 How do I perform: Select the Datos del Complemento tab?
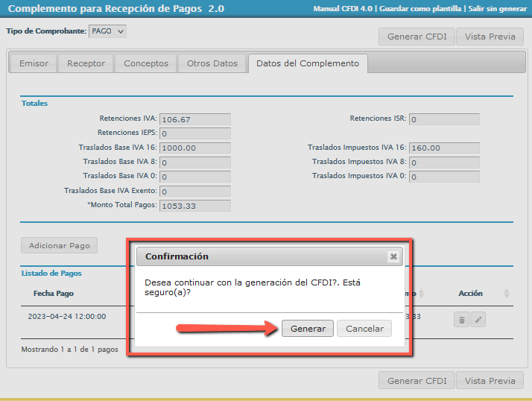pos(307,63)
